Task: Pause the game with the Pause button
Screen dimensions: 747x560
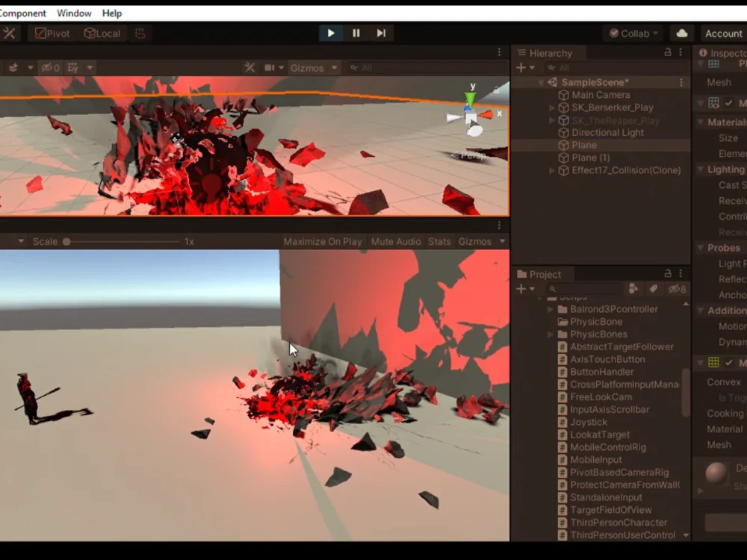Action: pos(356,34)
